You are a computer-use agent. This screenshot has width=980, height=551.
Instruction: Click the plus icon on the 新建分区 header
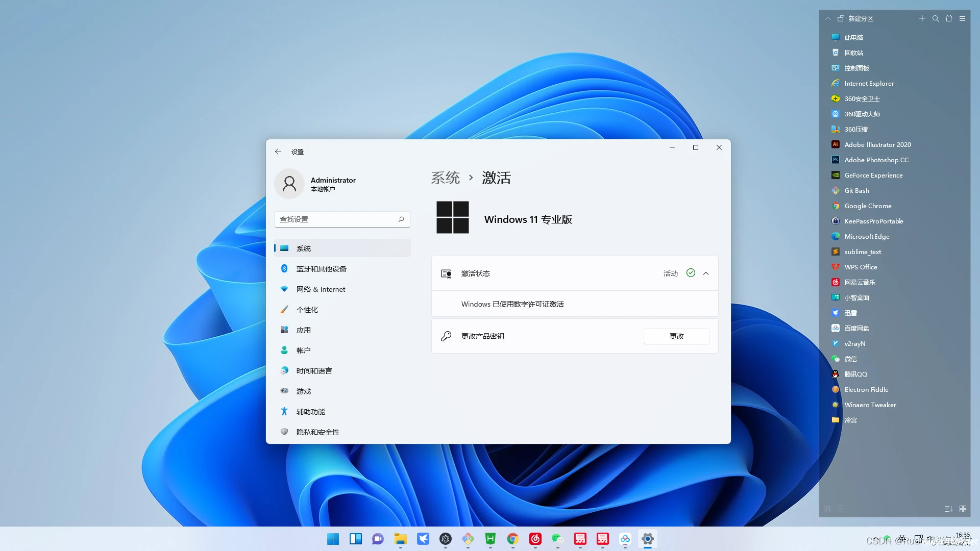click(922, 18)
